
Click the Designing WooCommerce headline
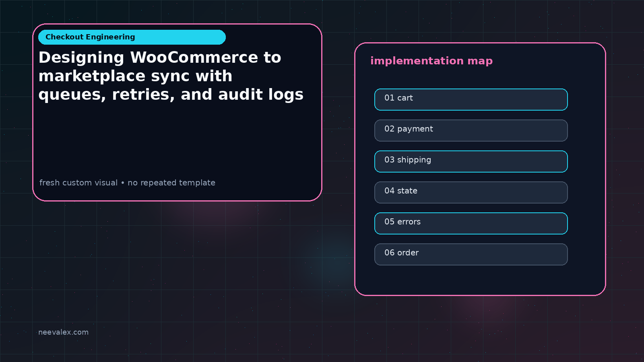[171, 76]
